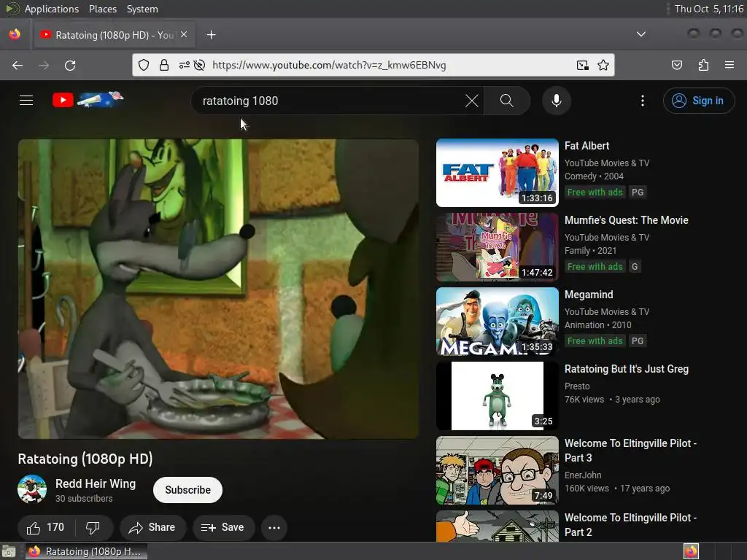Screen dimensions: 747x560
Task: Share the Ratatoing video
Action: pos(152,527)
